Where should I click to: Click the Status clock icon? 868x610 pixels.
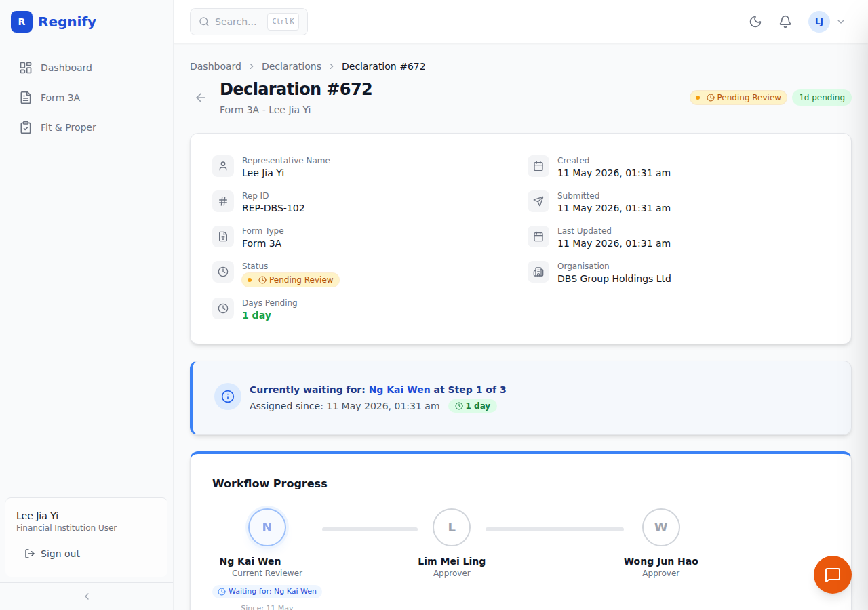pyautogui.click(x=223, y=272)
